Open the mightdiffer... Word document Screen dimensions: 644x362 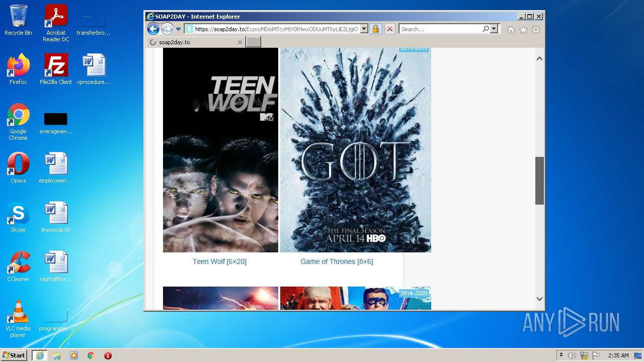pos(56,266)
